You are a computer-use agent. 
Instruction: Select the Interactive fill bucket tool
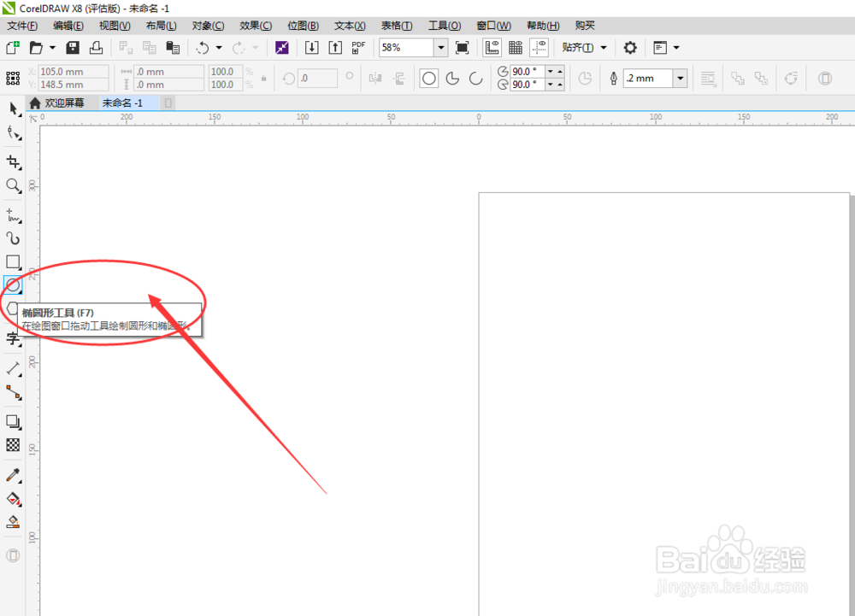(14, 498)
